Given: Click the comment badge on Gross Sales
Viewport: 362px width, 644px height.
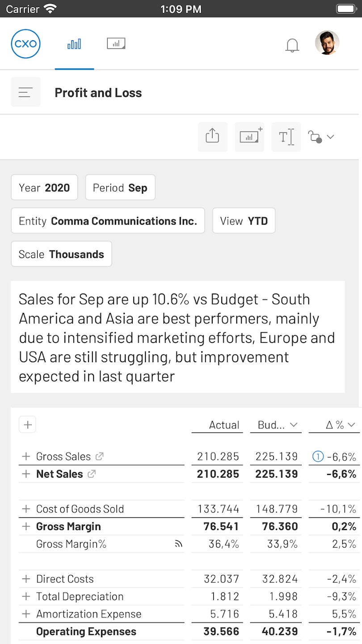Looking at the screenshot, I should [x=318, y=457].
